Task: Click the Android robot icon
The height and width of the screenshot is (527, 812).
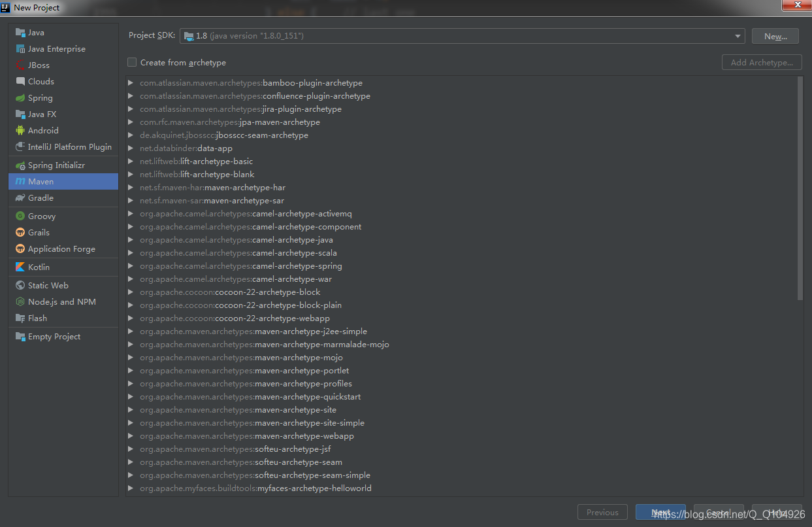Action: click(20, 131)
